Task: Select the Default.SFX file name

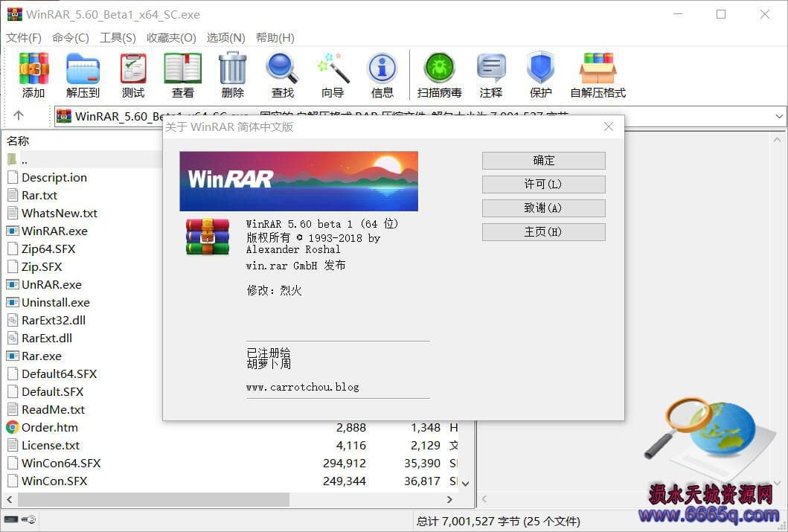Action: click(53, 392)
